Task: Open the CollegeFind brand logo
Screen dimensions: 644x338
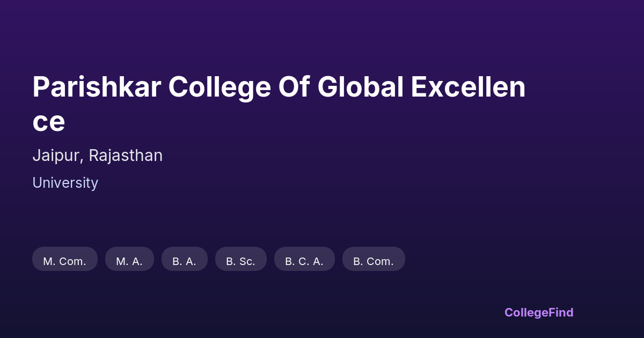Action: 539,312
